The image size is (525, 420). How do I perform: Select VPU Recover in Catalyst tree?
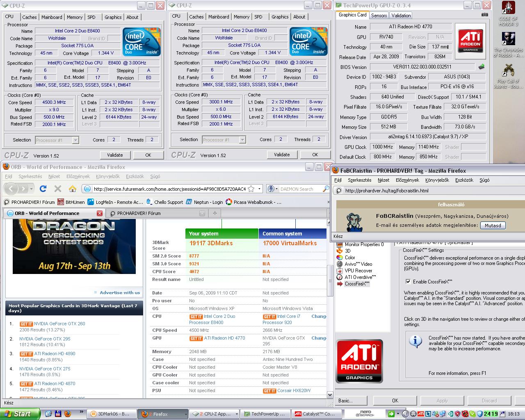pos(354,271)
